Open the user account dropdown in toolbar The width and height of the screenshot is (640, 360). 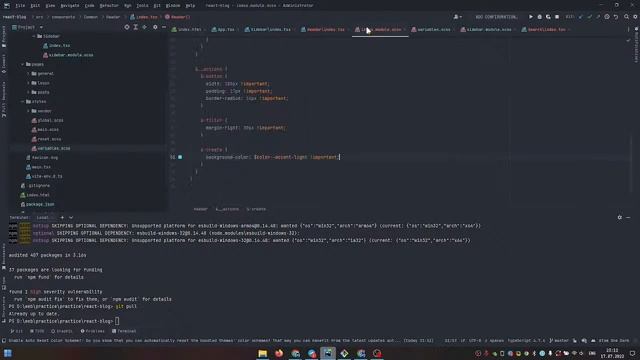458,17
